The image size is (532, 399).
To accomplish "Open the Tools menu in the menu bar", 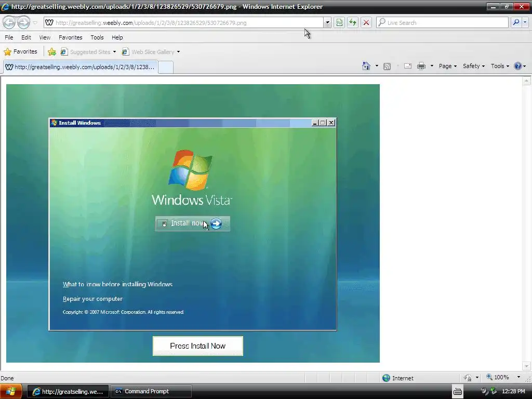I will click(x=97, y=37).
